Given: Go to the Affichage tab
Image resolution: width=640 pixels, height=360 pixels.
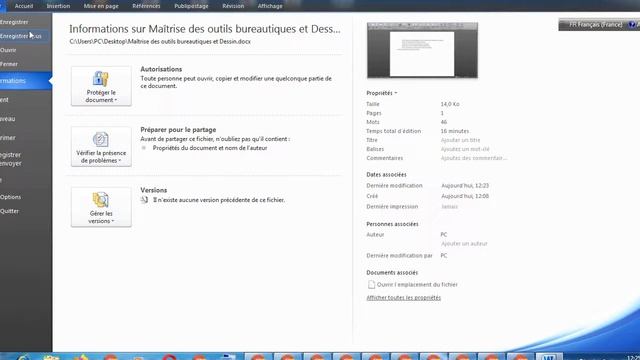Looking at the screenshot, I should pos(270,6).
